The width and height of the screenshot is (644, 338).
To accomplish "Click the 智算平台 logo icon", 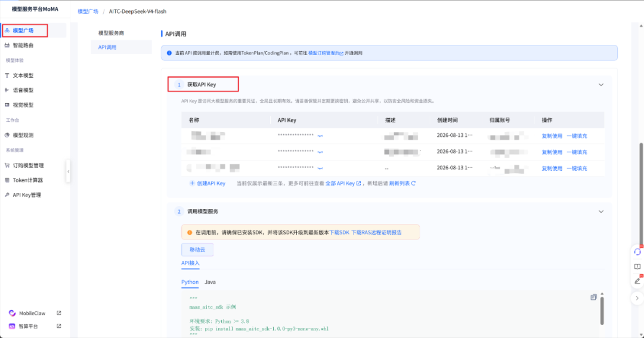I will 12,326.
